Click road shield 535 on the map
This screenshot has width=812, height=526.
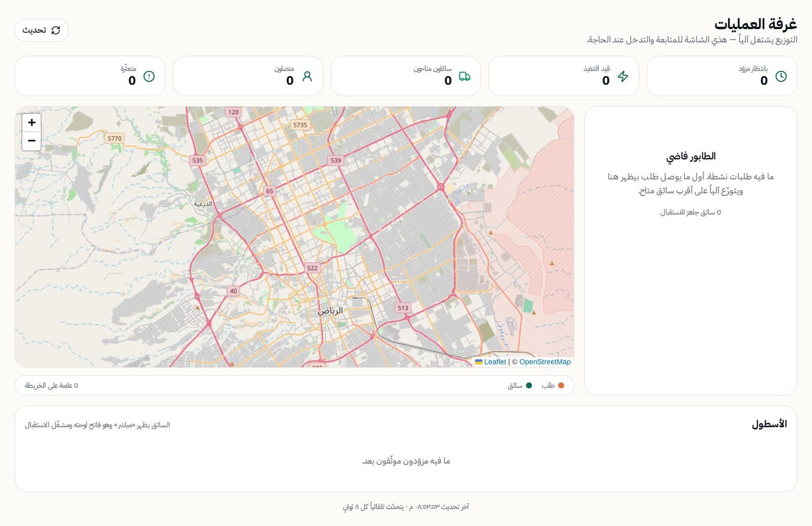197,160
